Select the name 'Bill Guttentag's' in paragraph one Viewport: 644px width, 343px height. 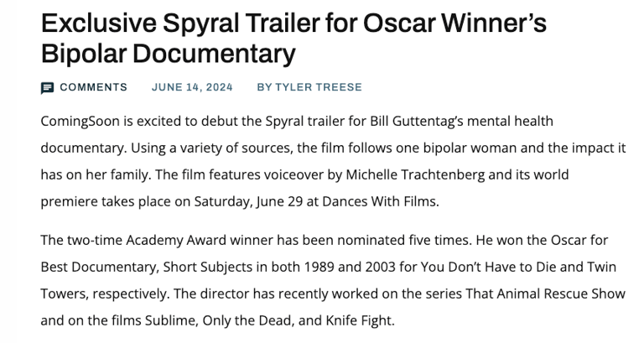pos(417,122)
